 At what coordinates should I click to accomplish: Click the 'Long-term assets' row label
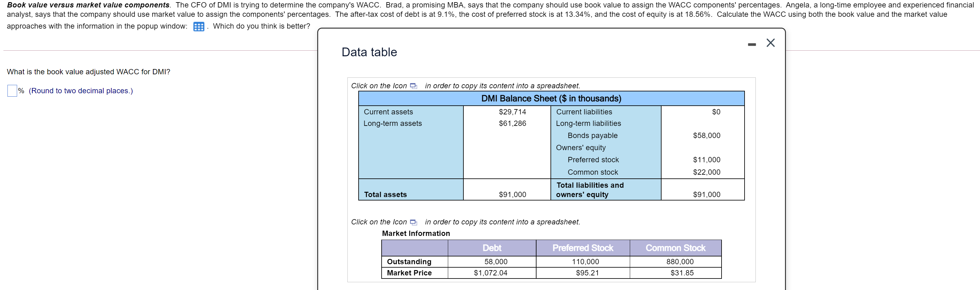(x=392, y=123)
